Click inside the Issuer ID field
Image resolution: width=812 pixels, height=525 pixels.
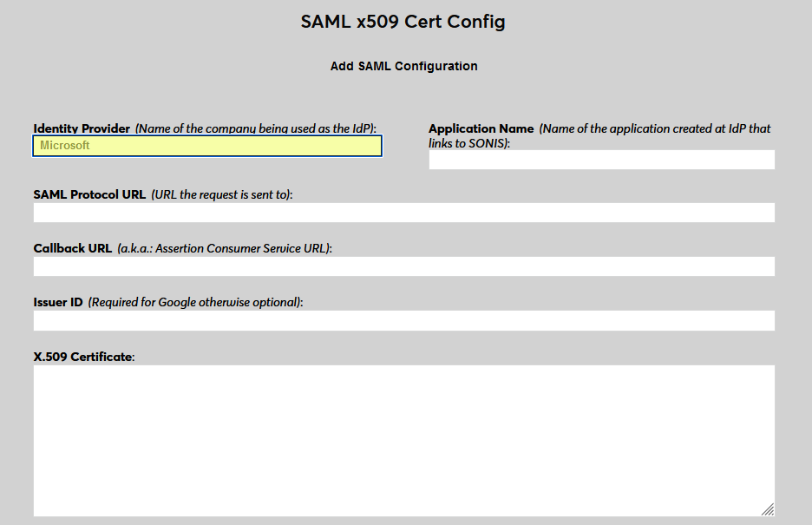point(403,320)
